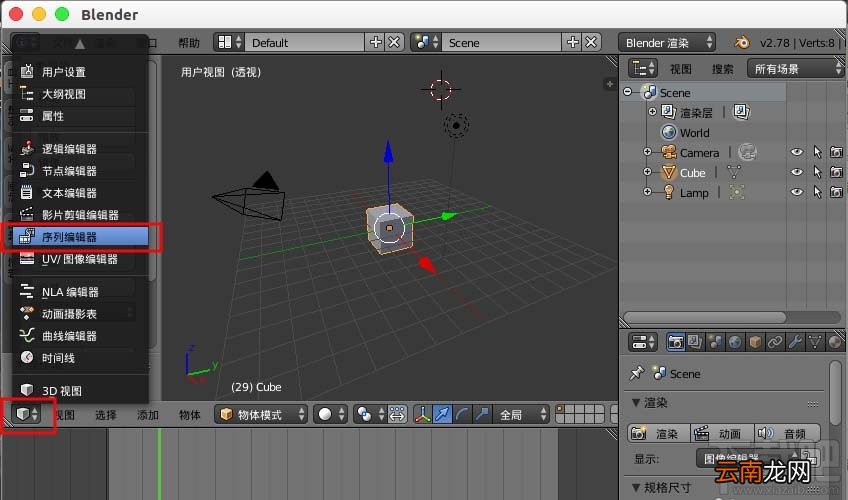Pick 影片剪辑编辑器 editor type
This screenshot has height=500, width=848.
(80, 215)
